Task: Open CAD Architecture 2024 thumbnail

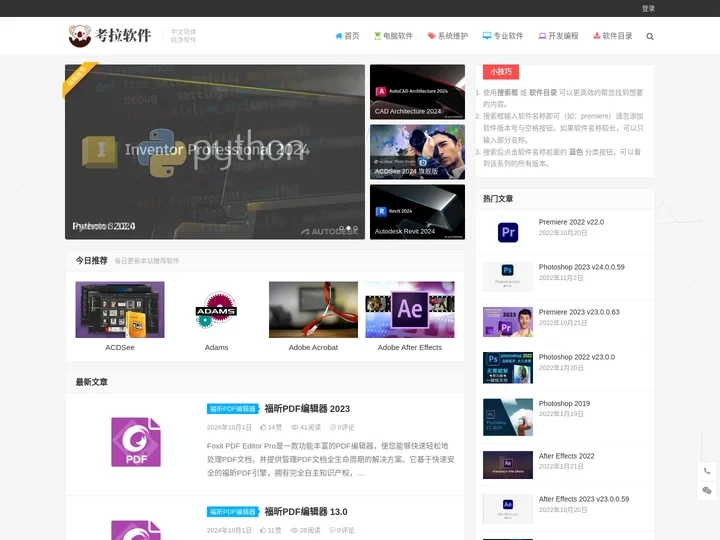Action: click(417, 92)
